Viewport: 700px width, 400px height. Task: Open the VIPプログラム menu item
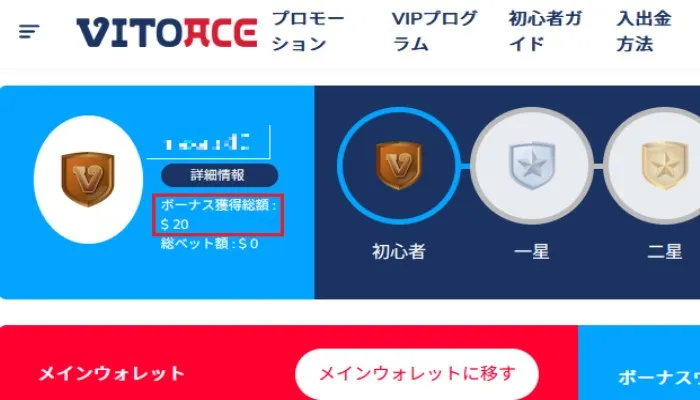coord(434,31)
